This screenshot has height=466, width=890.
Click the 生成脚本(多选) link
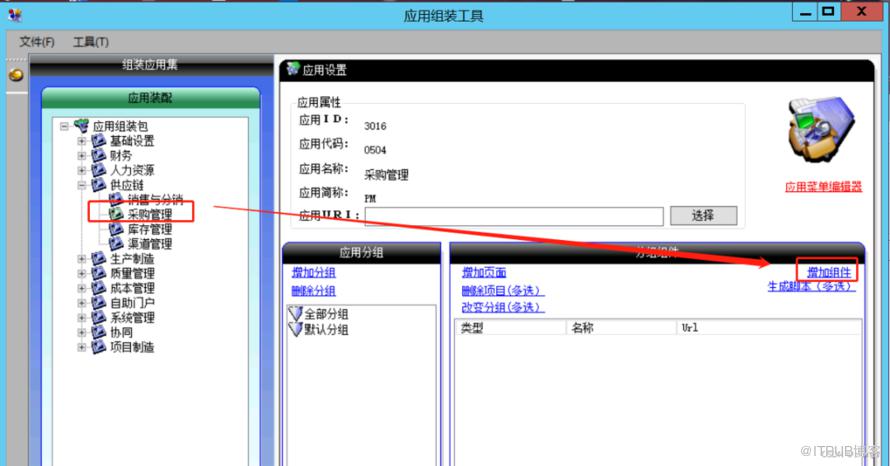point(812,287)
